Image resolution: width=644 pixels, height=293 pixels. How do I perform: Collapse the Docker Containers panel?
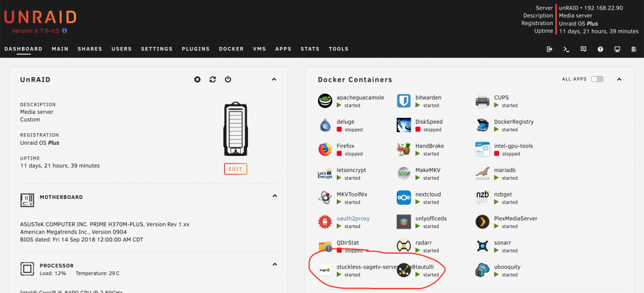coord(620,79)
